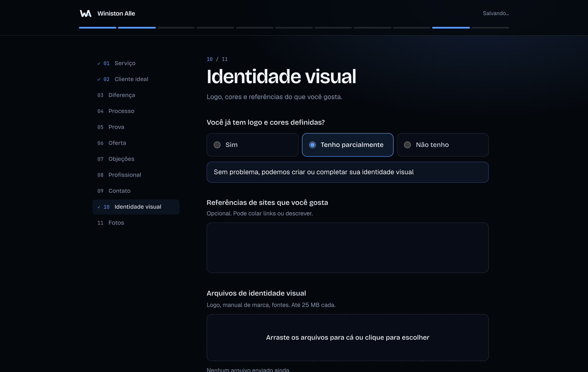The image size is (588, 372).
Task: Click the 'Sem problema, podemos criar' message
Action: coord(348,172)
